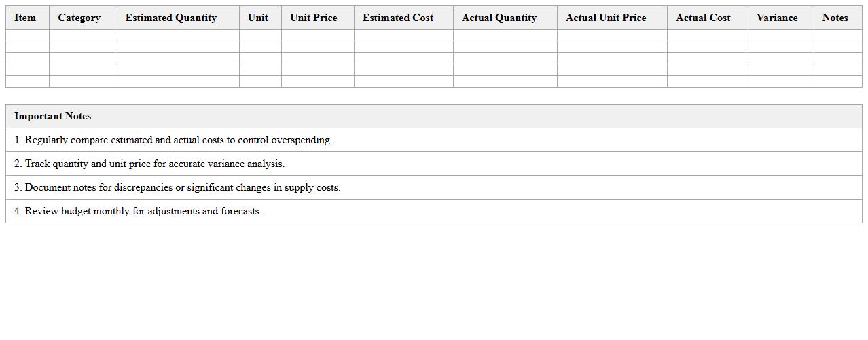Click the note about tracking quantity
The height and width of the screenshot is (340, 868).
(x=149, y=164)
